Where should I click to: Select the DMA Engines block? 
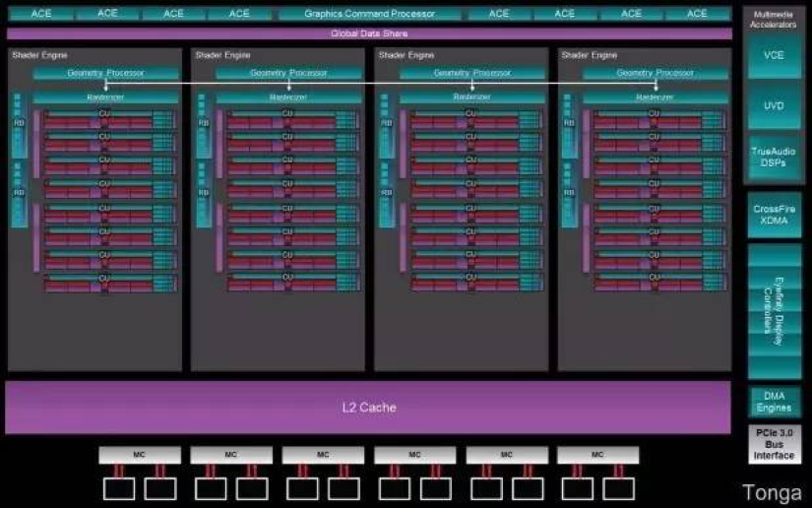coord(774,401)
